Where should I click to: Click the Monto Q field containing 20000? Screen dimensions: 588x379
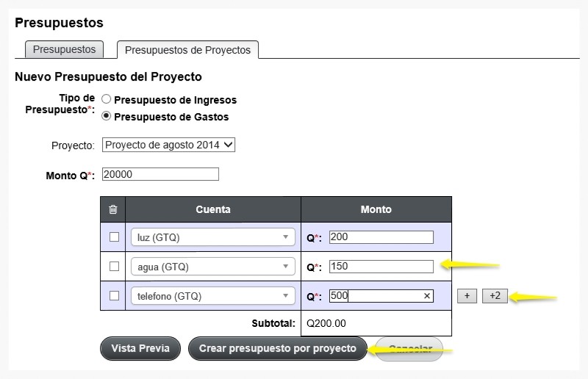pos(160,174)
